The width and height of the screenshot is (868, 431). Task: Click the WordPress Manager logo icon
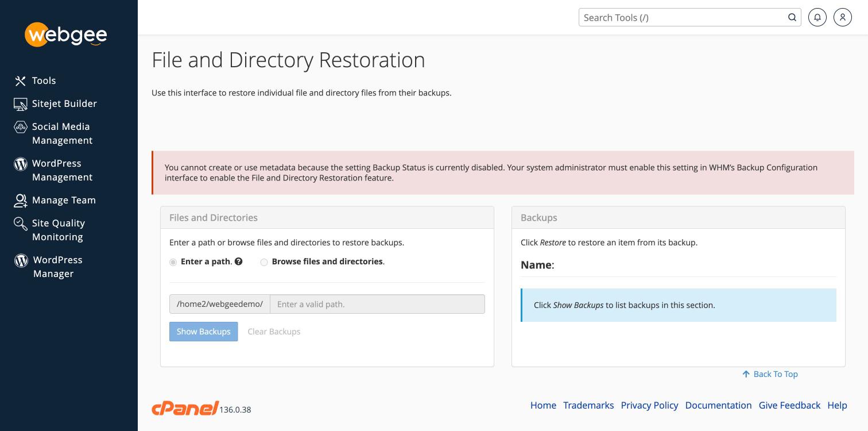pyautogui.click(x=21, y=260)
